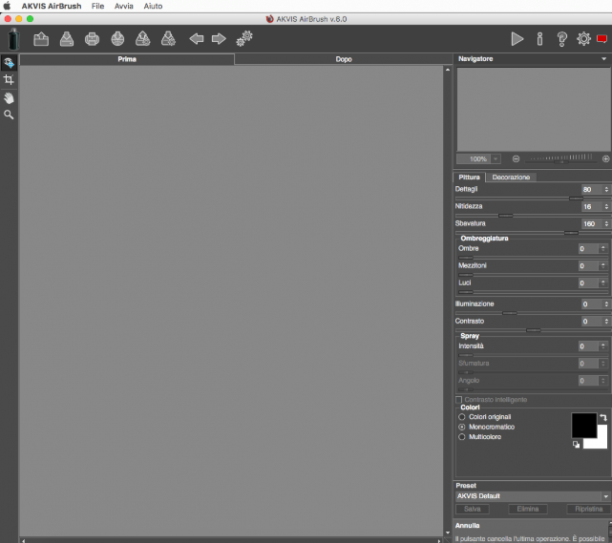Switch to the Prima tab
612x543 pixels.
tap(127, 59)
